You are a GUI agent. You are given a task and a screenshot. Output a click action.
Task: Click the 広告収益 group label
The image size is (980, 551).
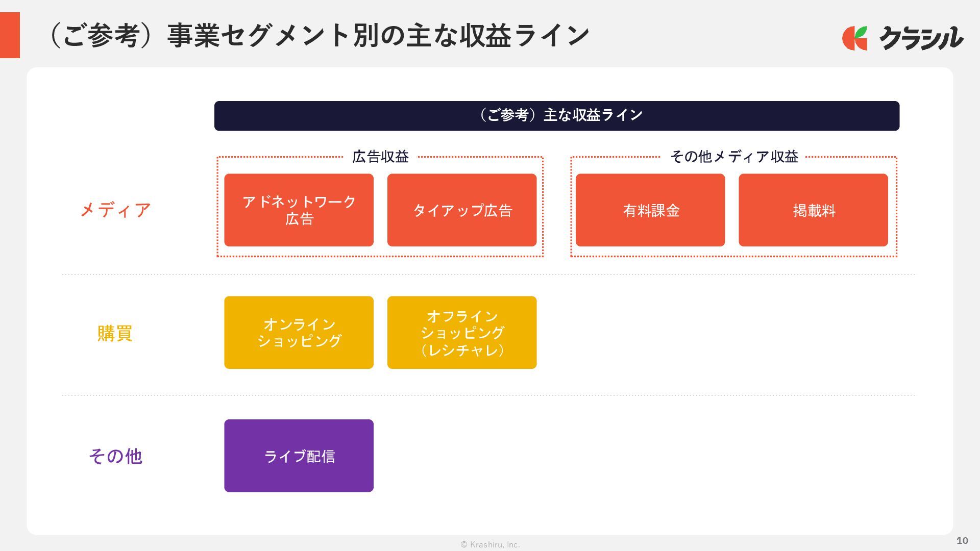[380, 157]
